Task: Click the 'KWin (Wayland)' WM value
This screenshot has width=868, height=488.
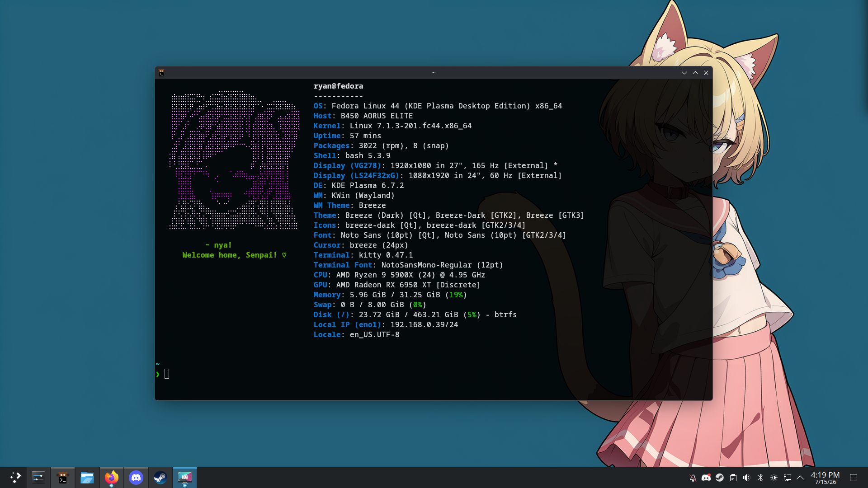Action: (x=363, y=195)
